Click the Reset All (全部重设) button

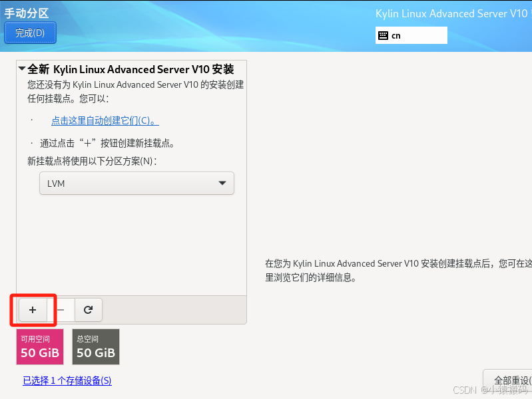(509, 380)
